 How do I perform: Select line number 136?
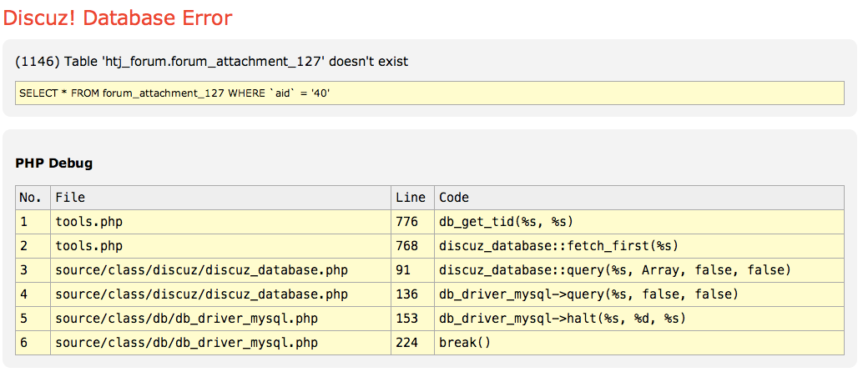(x=407, y=294)
